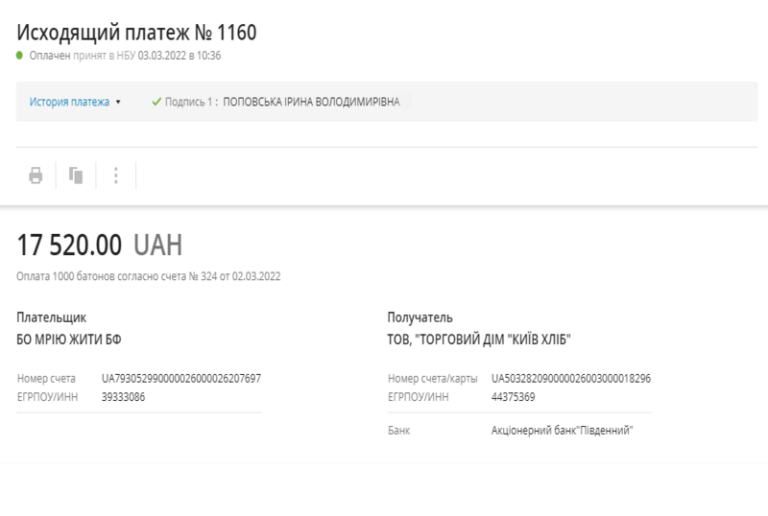768x516 pixels.
Task: Click bank name Акціонерний банк Південний
Action: (x=562, y=430)
